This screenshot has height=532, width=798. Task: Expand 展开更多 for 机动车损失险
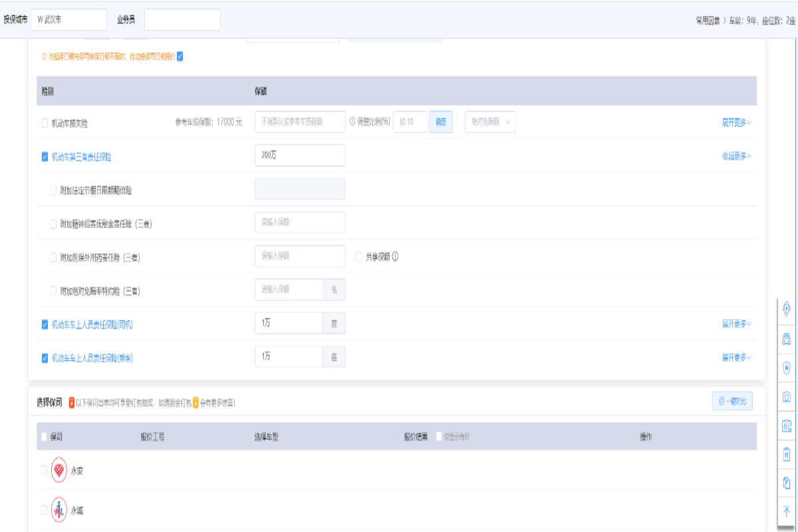click(x=737, y=123)
